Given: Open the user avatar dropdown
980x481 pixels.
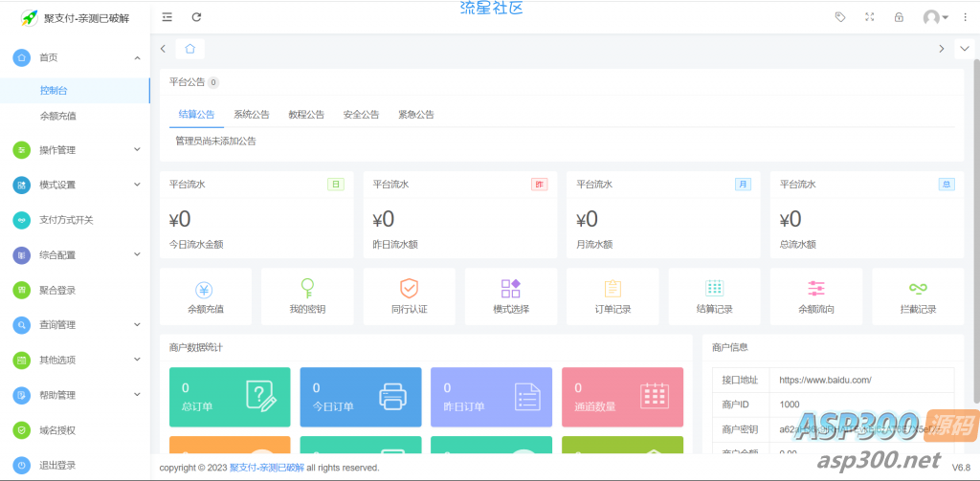Looking at the screenshot, I should (934, 17).
